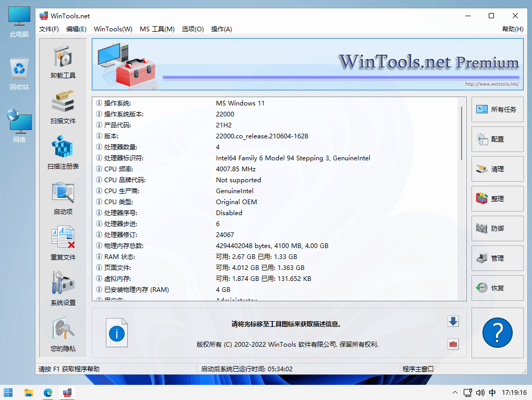Screen dimensions: 532x400
Task: Open the 文件(F) menu
Action: 49,29
